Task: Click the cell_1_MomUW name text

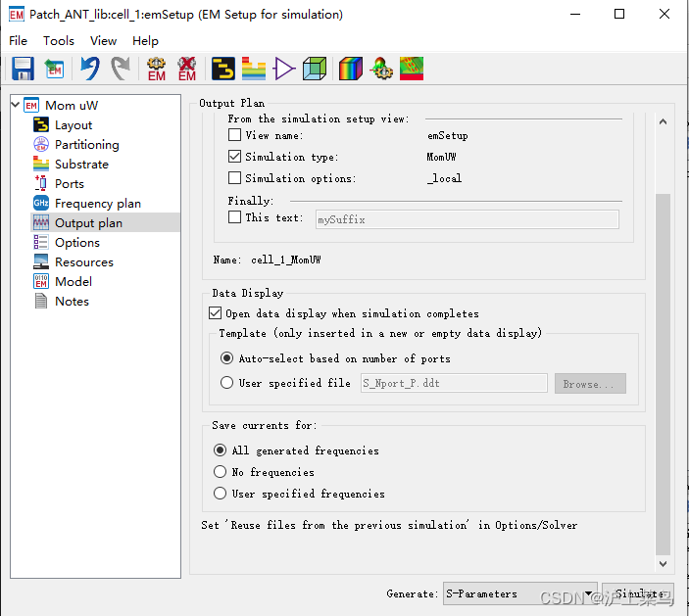Action: [285, 260]
